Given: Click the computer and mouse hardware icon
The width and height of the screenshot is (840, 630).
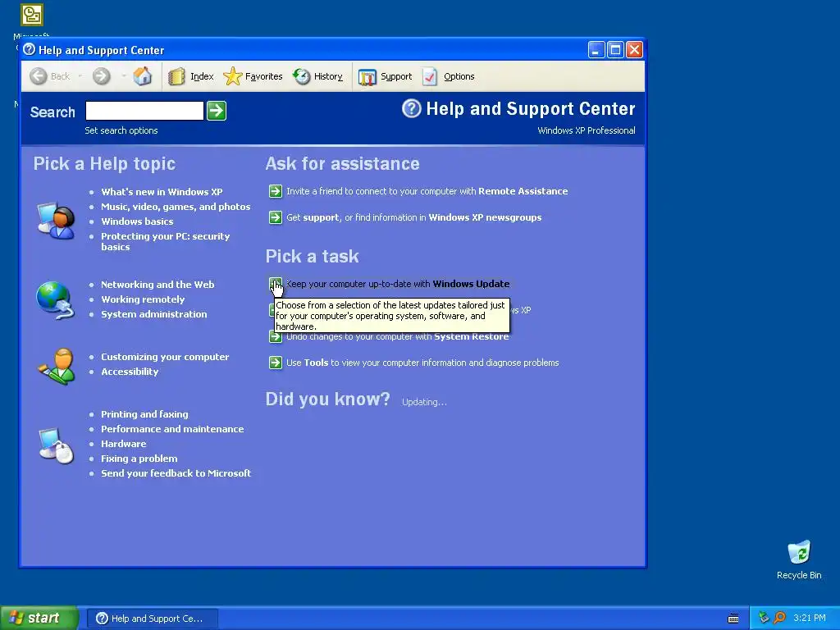Looking at the screenshot, I should pyautogui.click(x=57, y=445).
